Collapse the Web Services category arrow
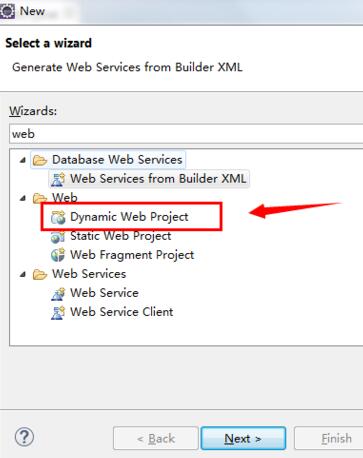Image resolution: width=363 pixels, height=458 pixels. (x=23, y=275)
